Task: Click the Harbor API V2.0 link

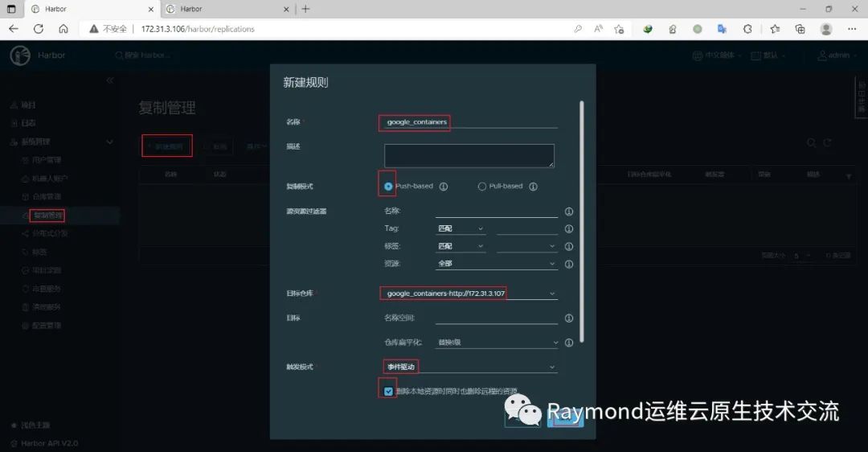Action: click(x=49, y=443)
